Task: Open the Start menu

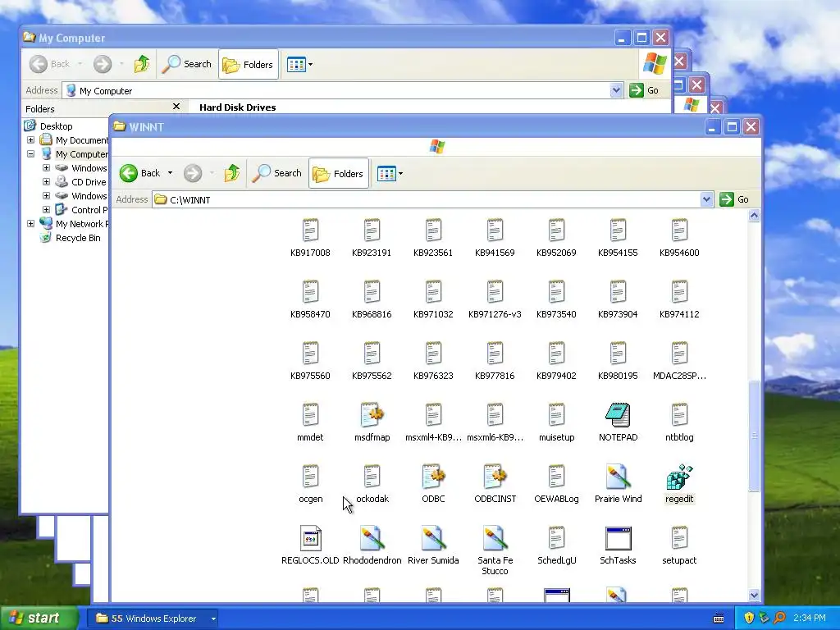Action: (39, 618)
